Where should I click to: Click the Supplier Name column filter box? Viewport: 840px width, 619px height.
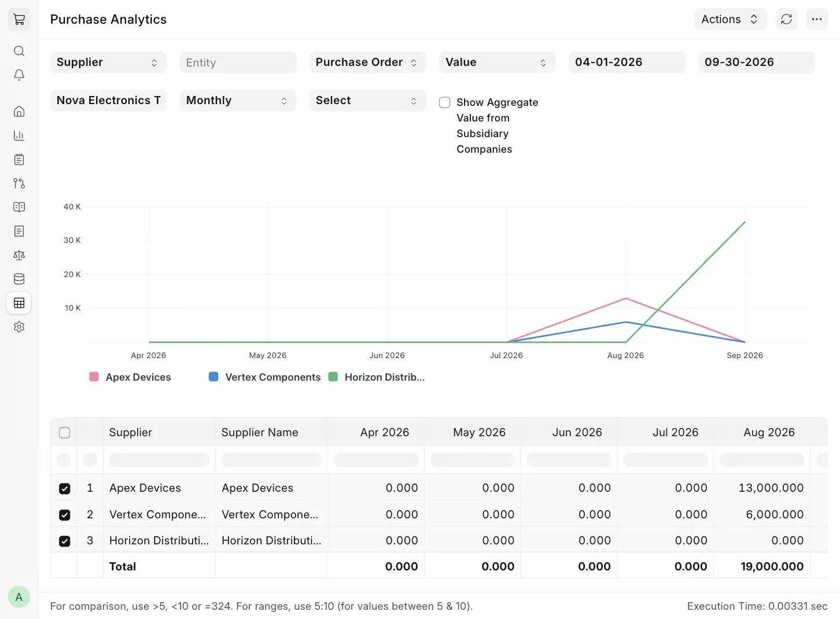click(x=271, y=460)
